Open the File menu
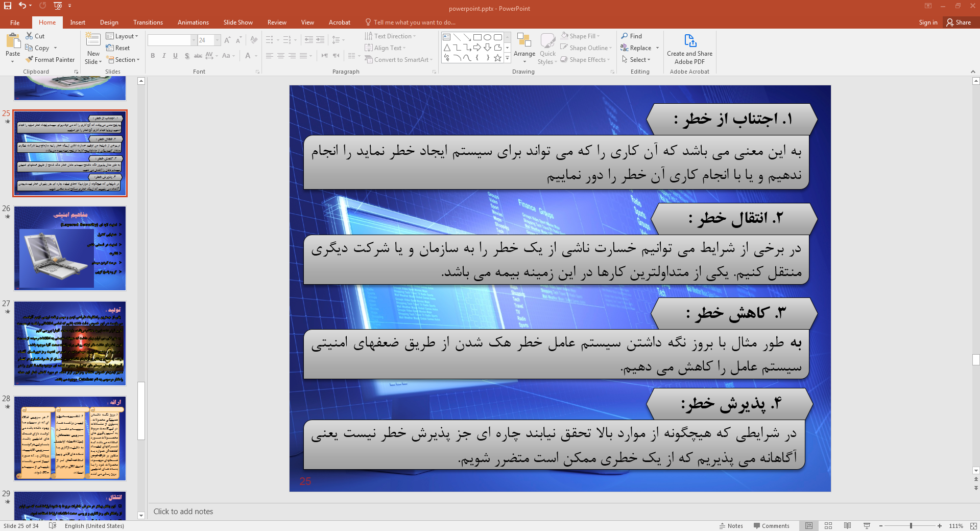The image size is (980, 531). (x=15, y=22)
